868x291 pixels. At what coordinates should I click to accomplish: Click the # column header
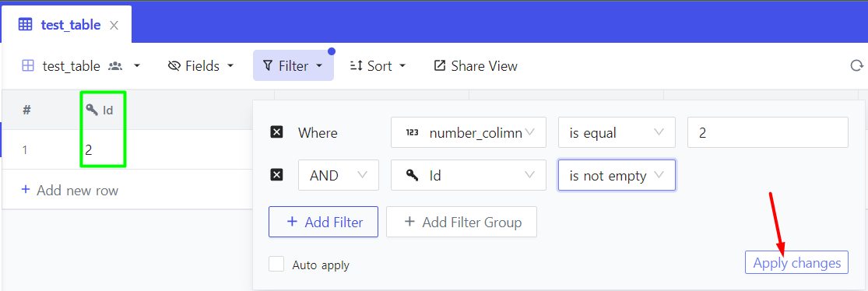[x=26, y=110]
